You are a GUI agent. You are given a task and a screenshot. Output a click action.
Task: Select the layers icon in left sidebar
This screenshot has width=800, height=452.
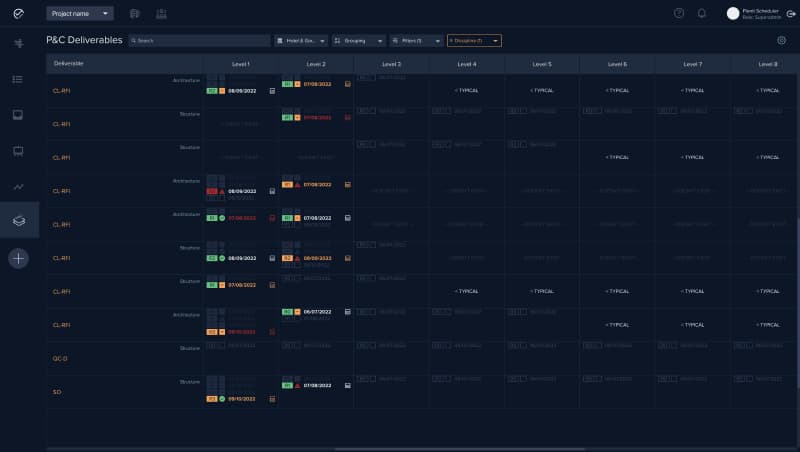click(18, 220)
